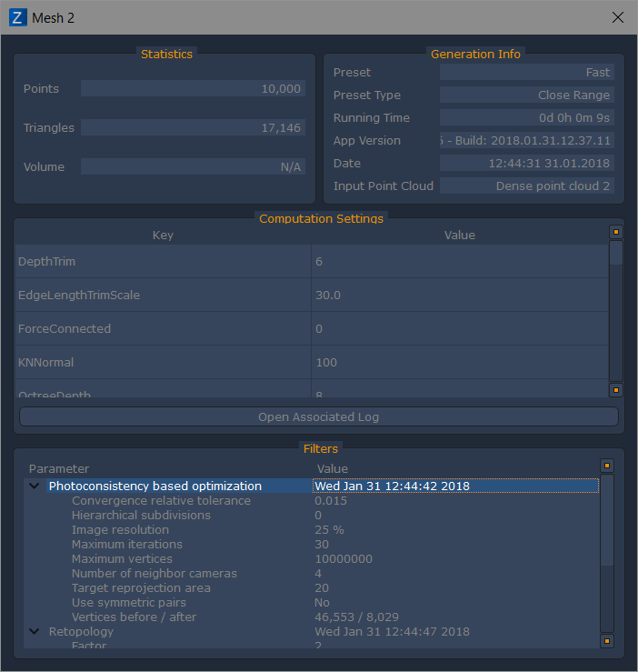
Task: Click the EdgeLengthTrimScale value 30.0
Action: [328, 295]
